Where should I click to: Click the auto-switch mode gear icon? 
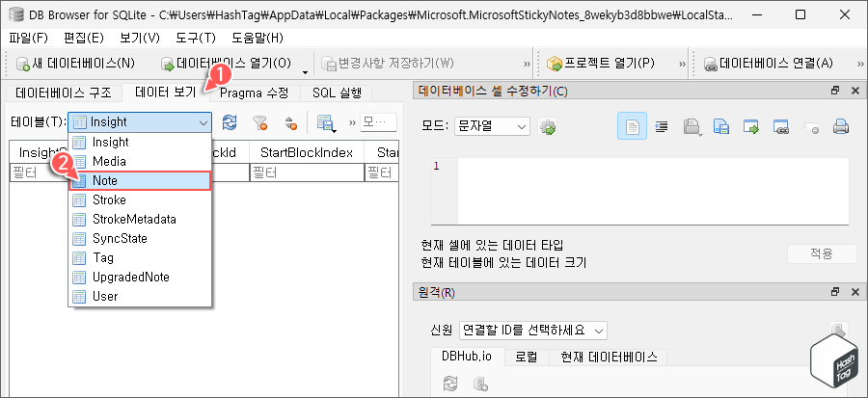pos(548,127)
